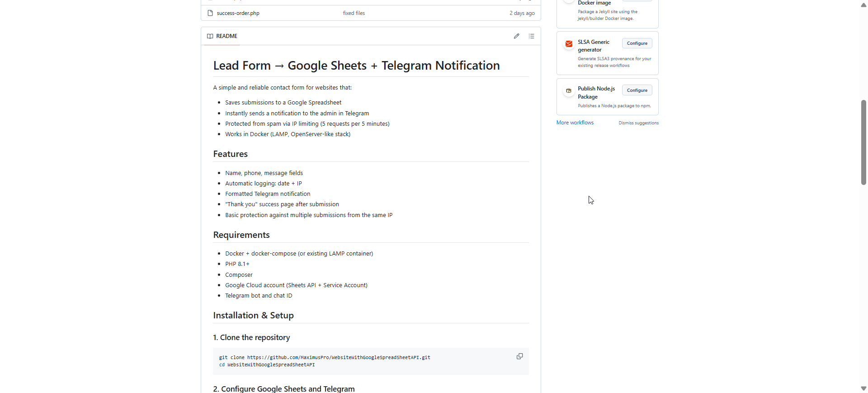Click the "Publishes a Node.js package to npm." description
Screen dimensions: 868x393
[x=614, y=106]
